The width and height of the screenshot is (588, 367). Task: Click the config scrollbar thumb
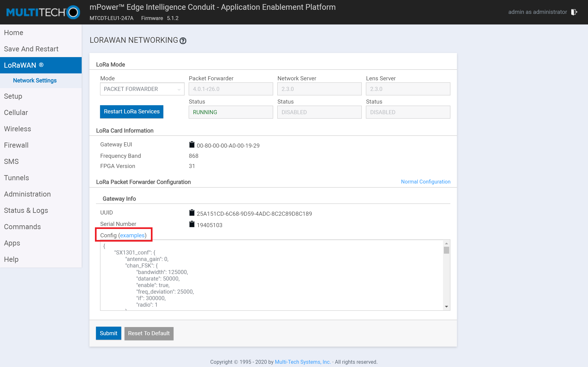pyautogui.click(x=446, y=250)
